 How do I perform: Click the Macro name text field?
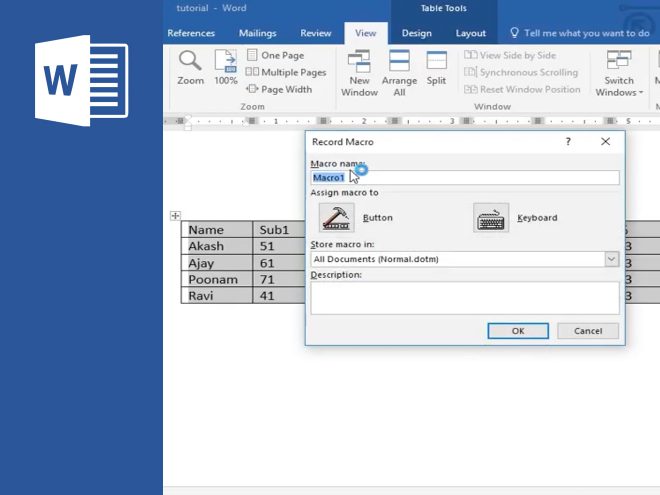click(465, 178)
